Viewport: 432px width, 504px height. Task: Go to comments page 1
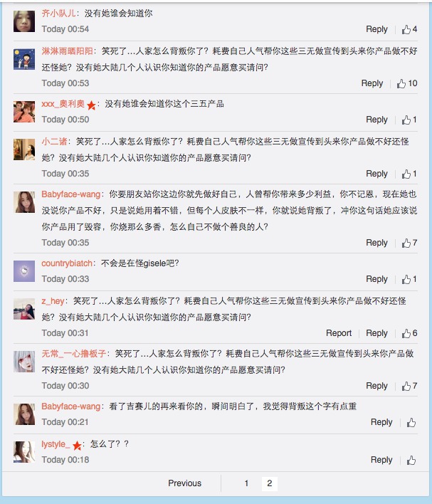pyautogui.click(x=246, y=483)
